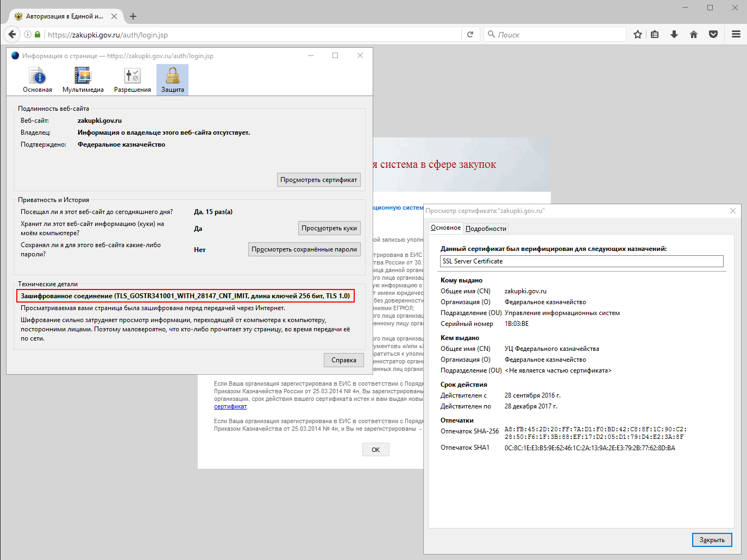Open the hamburger menu of the browser
747x560 pixels.
[736, 34]
